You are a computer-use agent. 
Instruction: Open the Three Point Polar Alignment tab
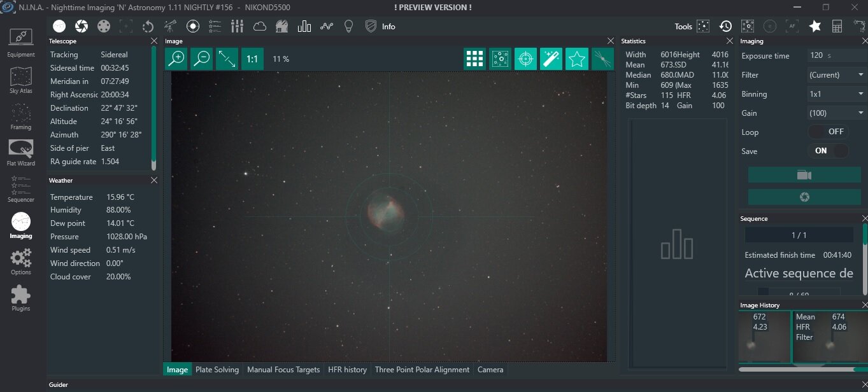click(422, 370)
